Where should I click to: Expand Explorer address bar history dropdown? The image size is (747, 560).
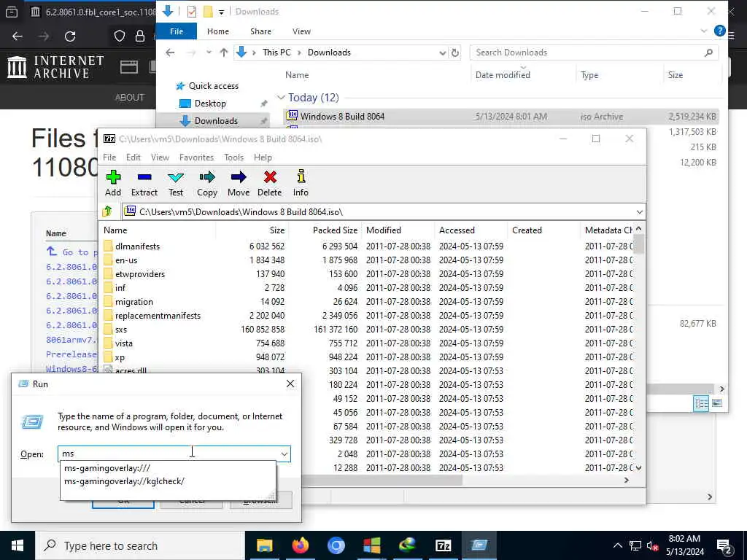442,52
